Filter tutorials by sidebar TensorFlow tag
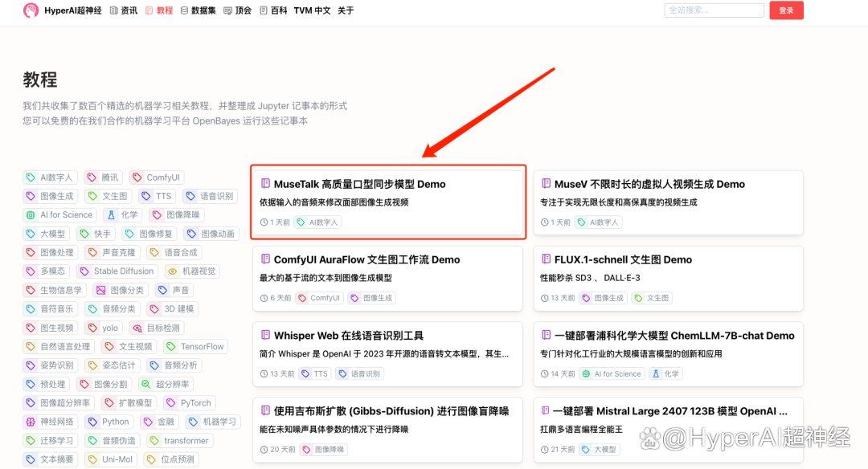 (195, 347)
